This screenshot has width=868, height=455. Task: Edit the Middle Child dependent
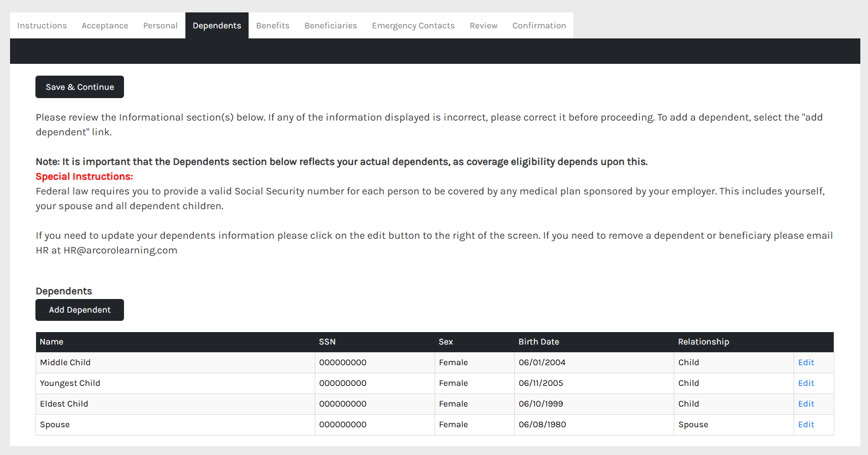coord(806,362)
